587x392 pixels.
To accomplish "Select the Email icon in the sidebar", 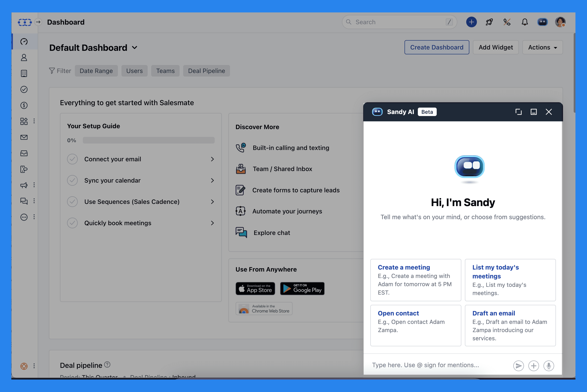I will (24, 137).
